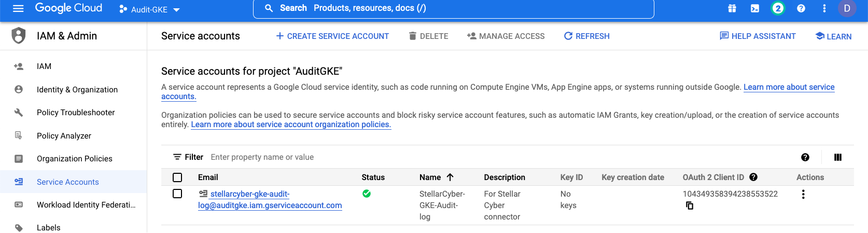
Task: Expand the Audit-GKE project selector
Action: [x=149, y=9]
